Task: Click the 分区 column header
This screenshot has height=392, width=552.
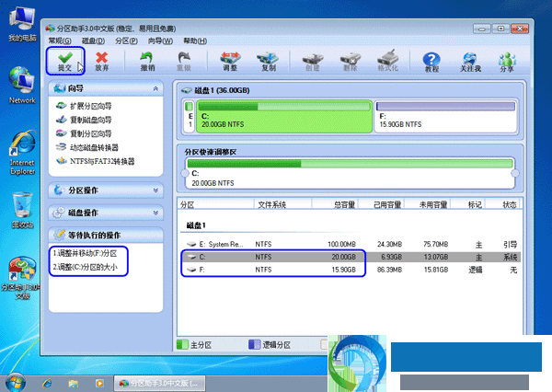Action: tap(216, 204)
